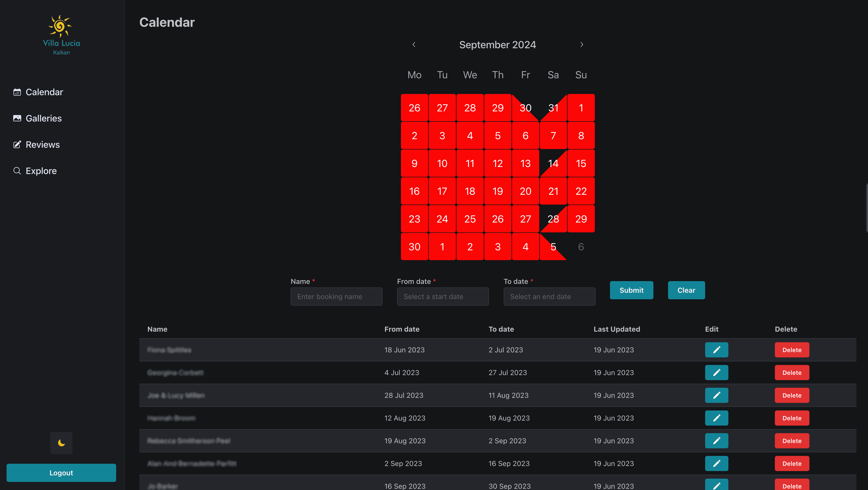Toggle dark mode with the moon icon
Viewport: 868px width, 490px height.
point(61,443)
